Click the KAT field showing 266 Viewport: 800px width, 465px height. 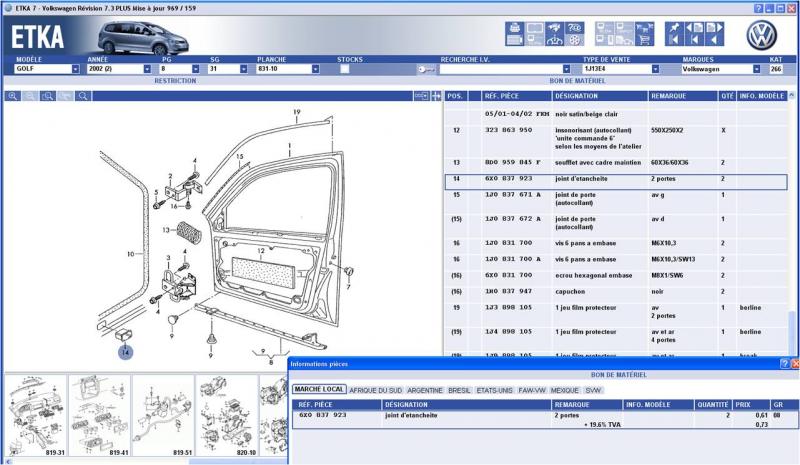(x=776, y=69)
